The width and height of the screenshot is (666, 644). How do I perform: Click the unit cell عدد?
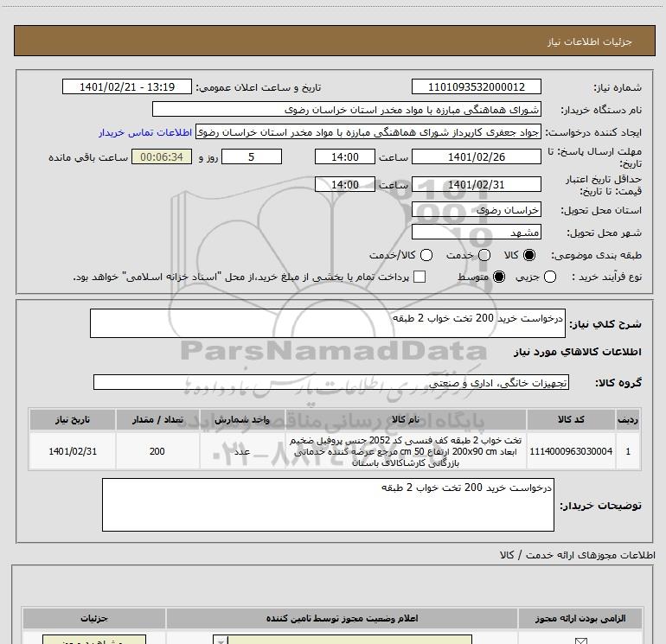tap(241, 451)
